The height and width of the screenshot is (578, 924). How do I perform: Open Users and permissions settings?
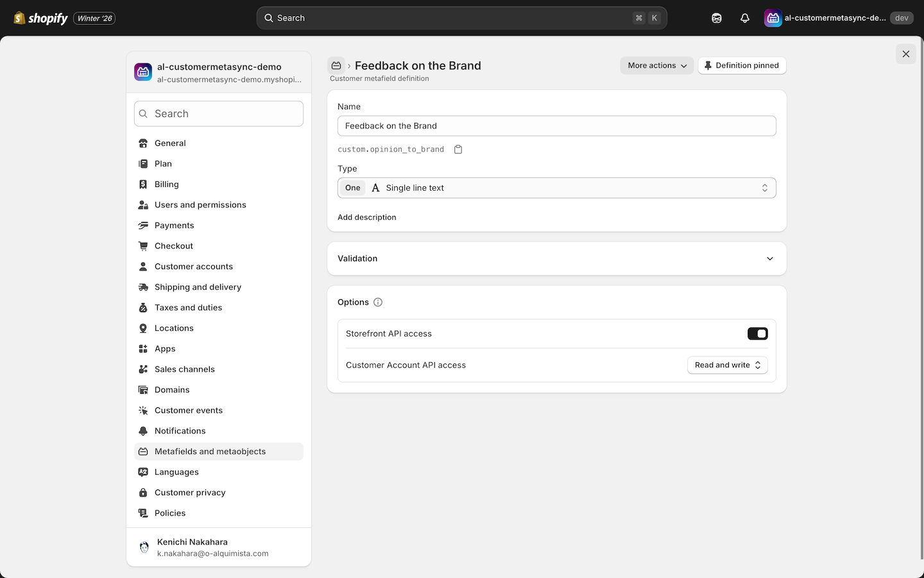[200, 205]
